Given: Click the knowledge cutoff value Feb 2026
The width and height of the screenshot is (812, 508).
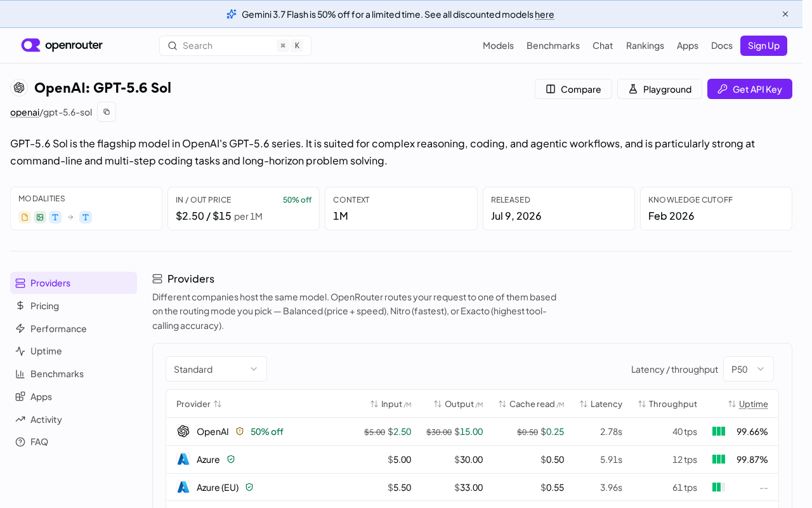Looking at the screenshot, I should pyautogui.click(x=671, y=216).
